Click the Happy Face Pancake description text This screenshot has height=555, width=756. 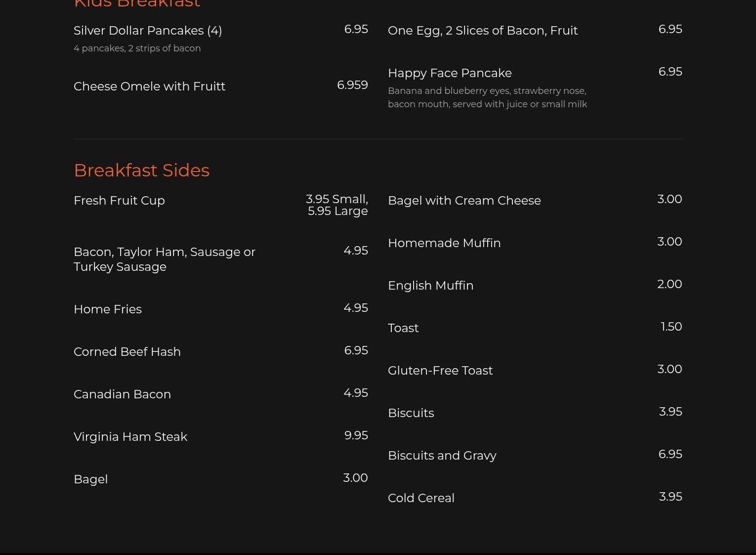tap(487, 97)
